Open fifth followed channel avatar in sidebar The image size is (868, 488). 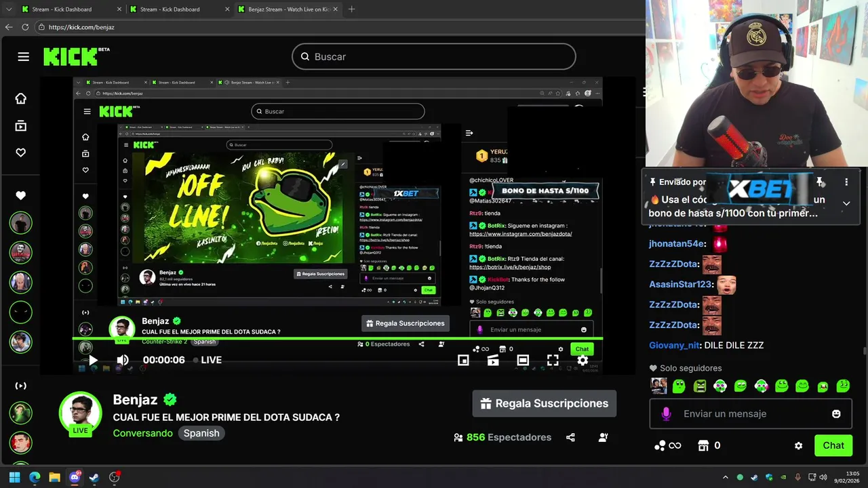(x=21, y=342)
